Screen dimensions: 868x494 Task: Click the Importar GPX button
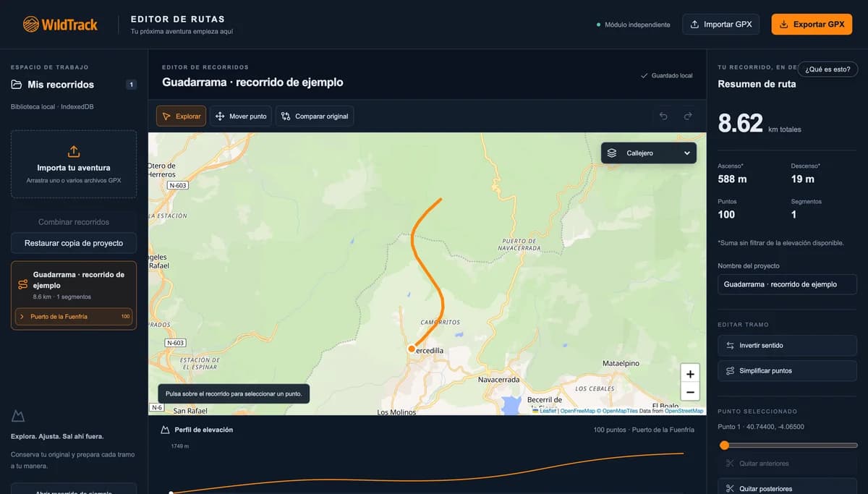tap(722, 25)
